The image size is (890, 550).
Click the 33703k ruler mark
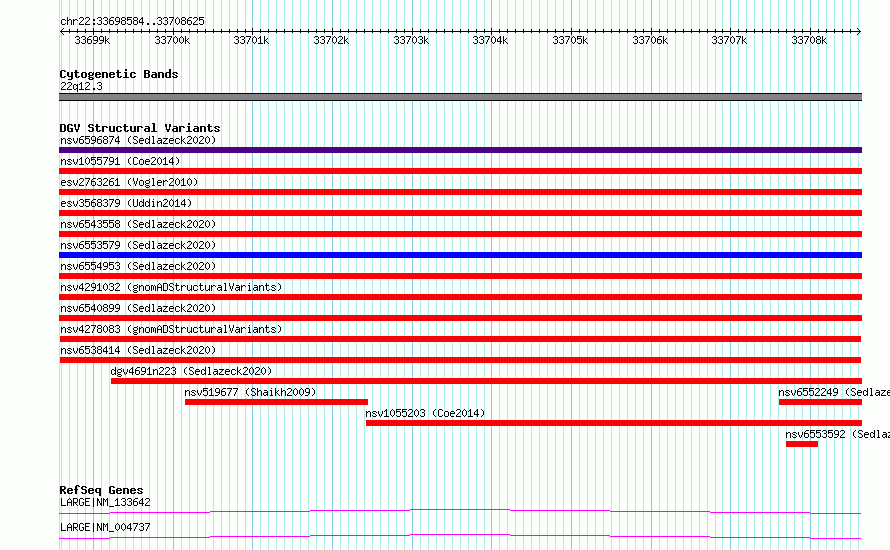411,40
